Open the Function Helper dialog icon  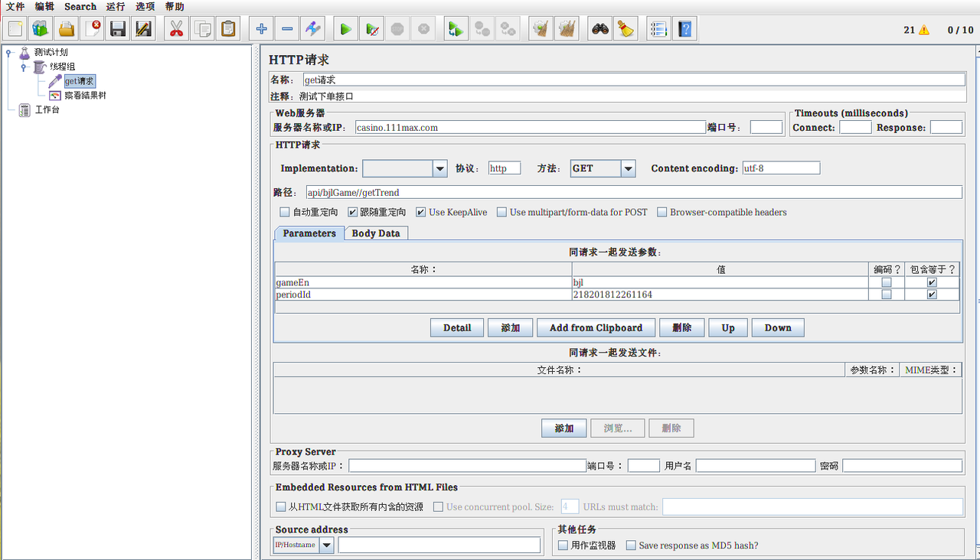tap(659, 30)
